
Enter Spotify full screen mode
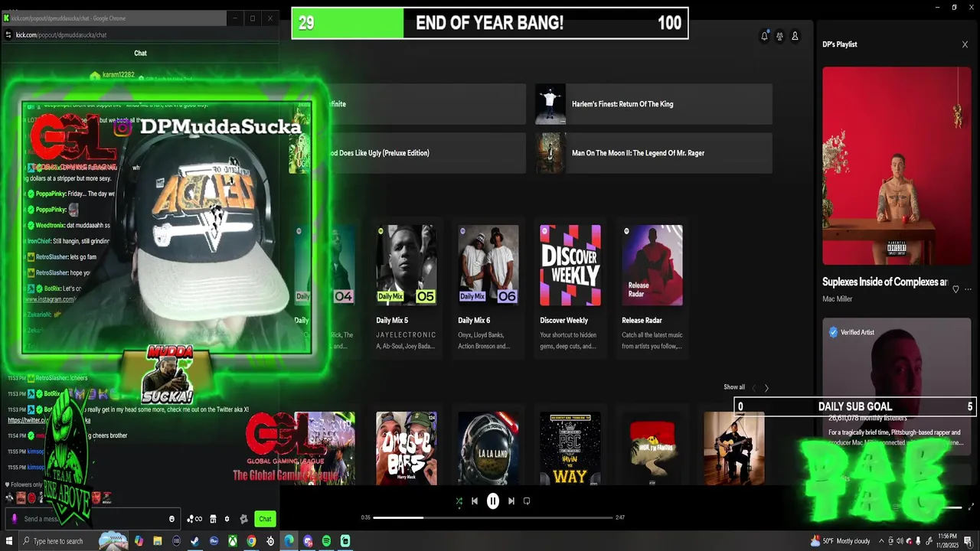coord(972,507)
